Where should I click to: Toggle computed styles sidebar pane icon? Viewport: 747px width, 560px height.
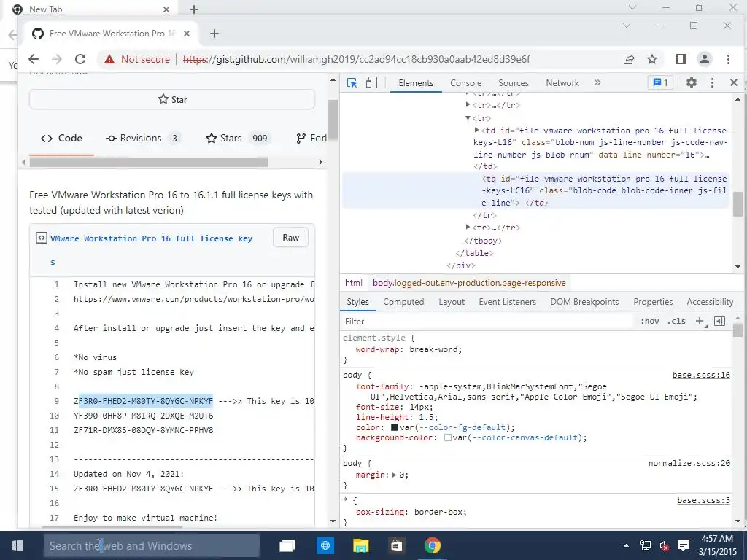pyautogui.click(x=719, y=322)
